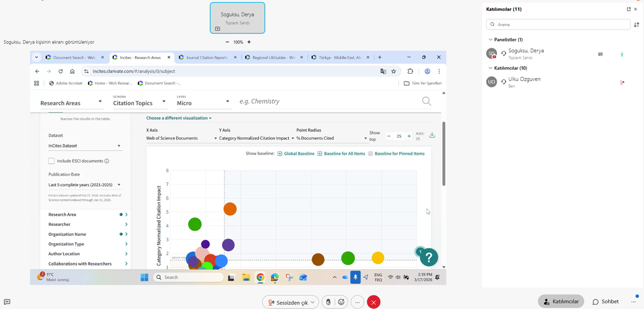Open the help question mark bubble
The width and height of the screenshot is (644, 309).
[x=428, y=257]
